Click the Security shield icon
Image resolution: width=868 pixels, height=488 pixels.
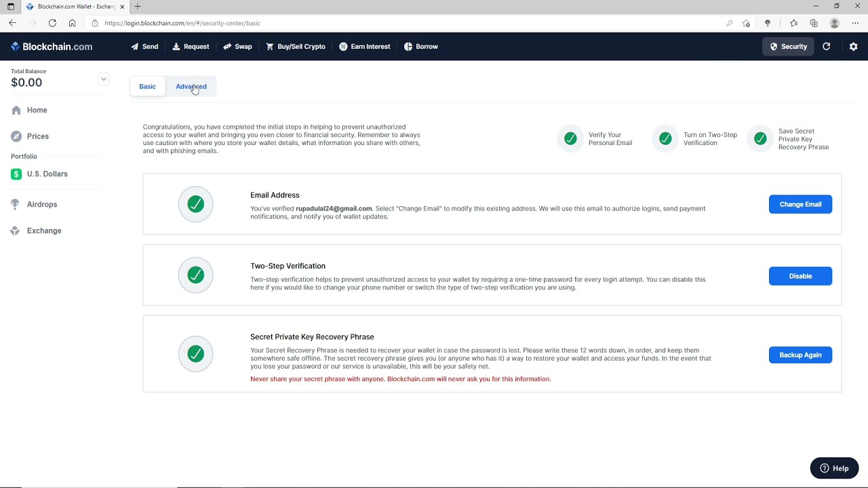tap(774, 47)
